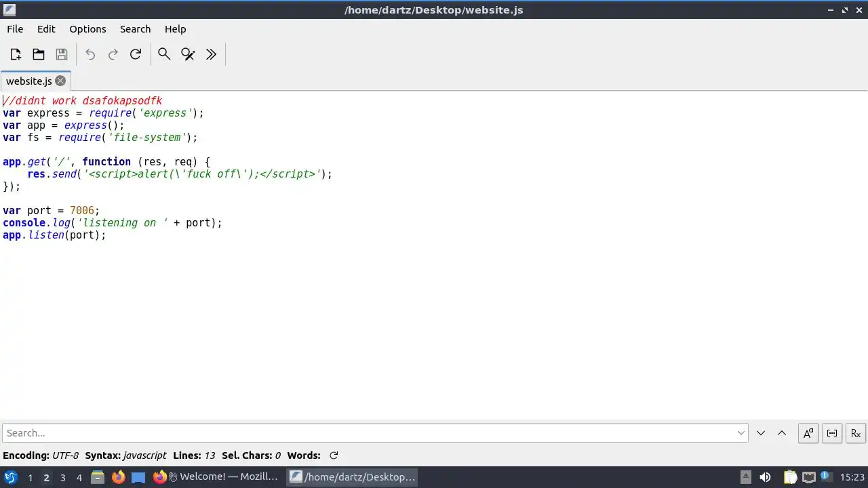Click the res.send line in code
The height and width of the screenshot is (488, 868).
pyautogui.click(x=180, y=174)
